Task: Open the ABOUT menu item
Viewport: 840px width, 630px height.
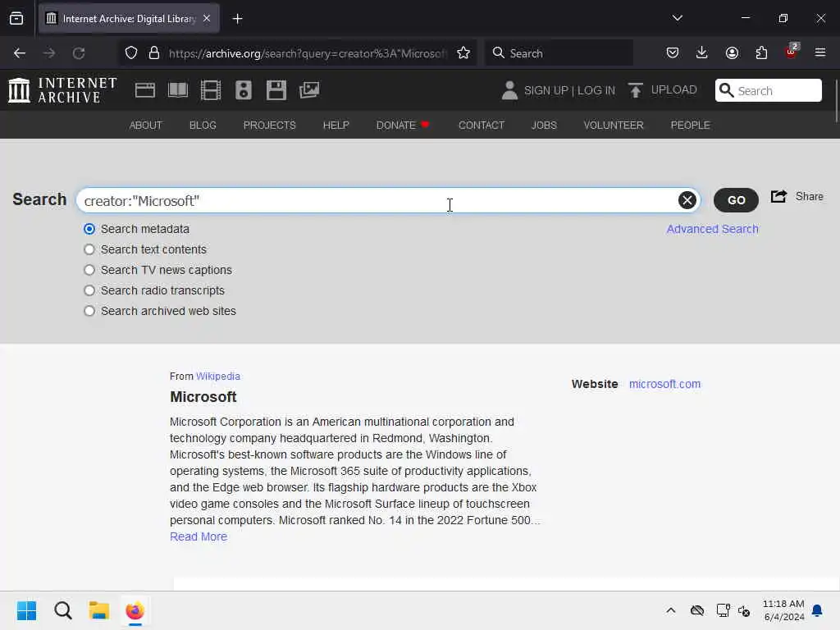Action: (146, 125)
